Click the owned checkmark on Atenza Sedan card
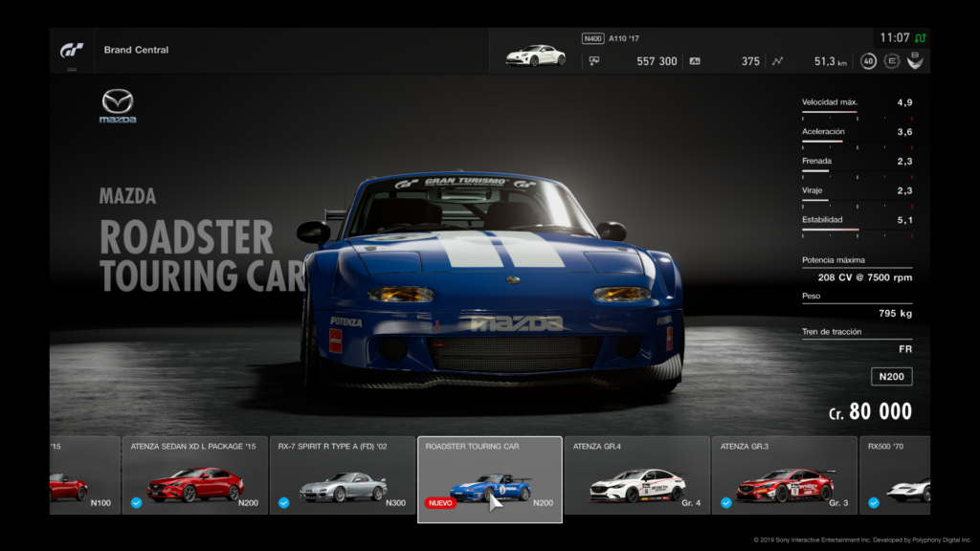This screenshot has width=980, height=551. (x=136, y=503)
